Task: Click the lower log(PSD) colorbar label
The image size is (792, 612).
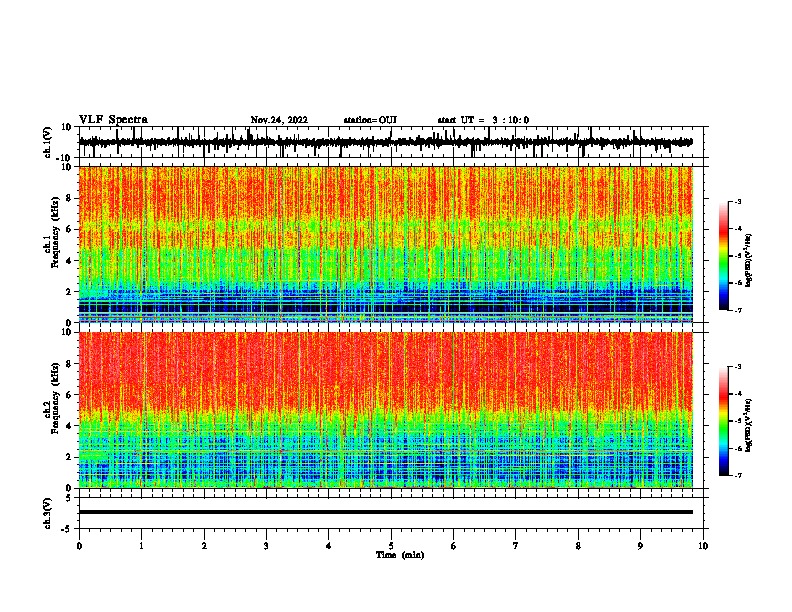Action: [x=748, y=425]
